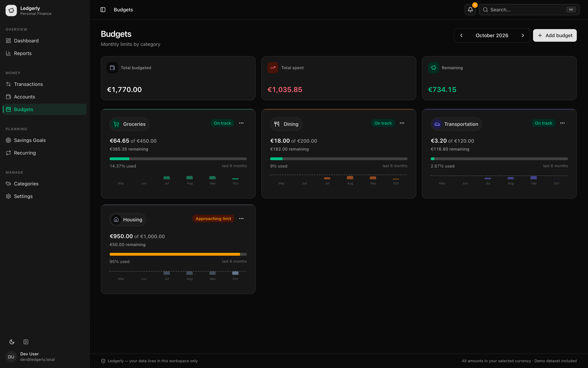This screenshot has height=368, width=588.
Task: Focus the Search field
Action: point(529,10)
